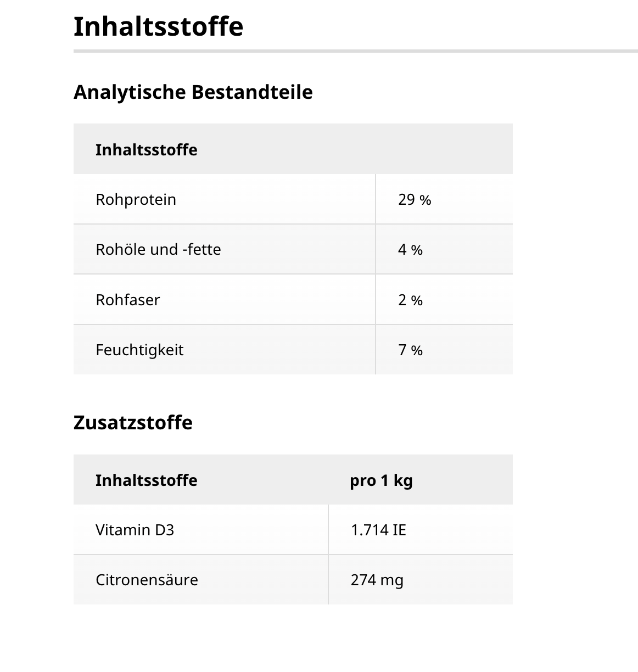Click Inhaltsstoffe header in the analytical table

click(146, 150)
